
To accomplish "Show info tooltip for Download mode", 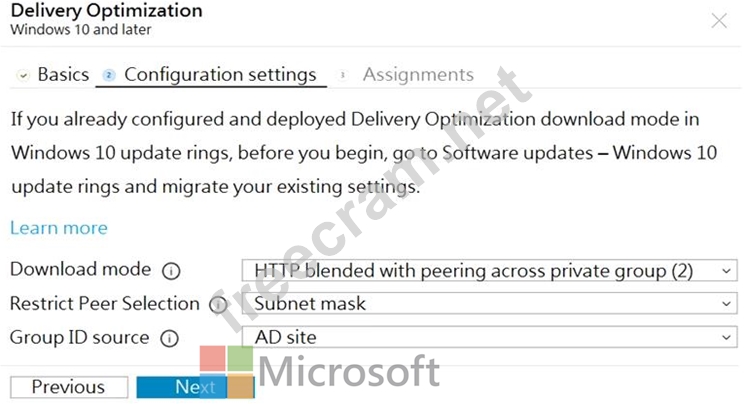I will [x=171, y=271].
